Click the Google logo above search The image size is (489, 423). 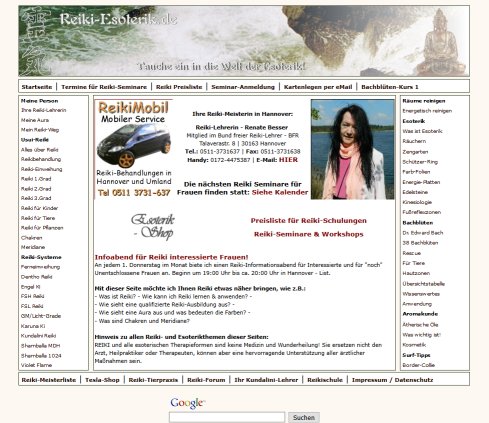[187, 403]
